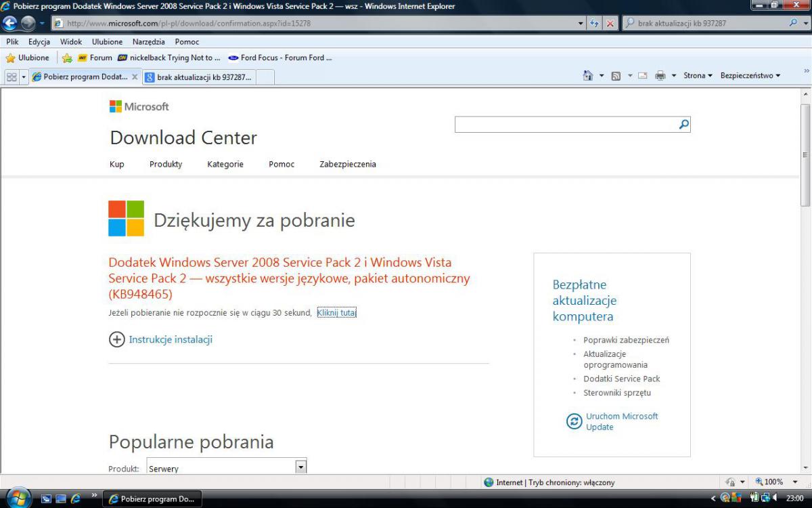812x508 pixels.
Task: Open the Narzędzia menu
Action: 149,41
